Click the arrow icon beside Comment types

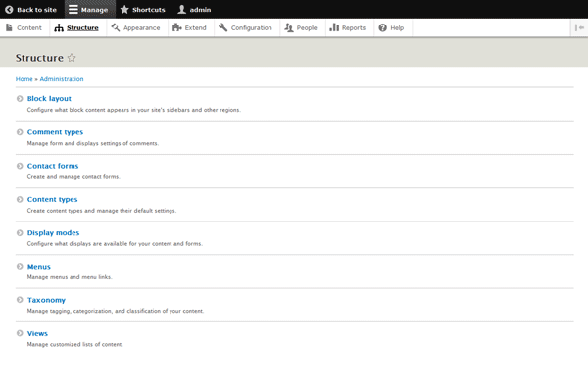tap(20, 132)
